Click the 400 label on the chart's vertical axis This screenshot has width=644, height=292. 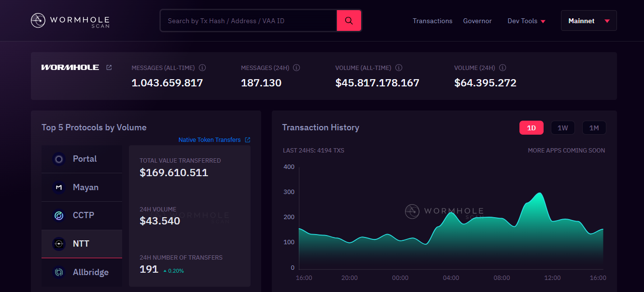tap(289, 167)
